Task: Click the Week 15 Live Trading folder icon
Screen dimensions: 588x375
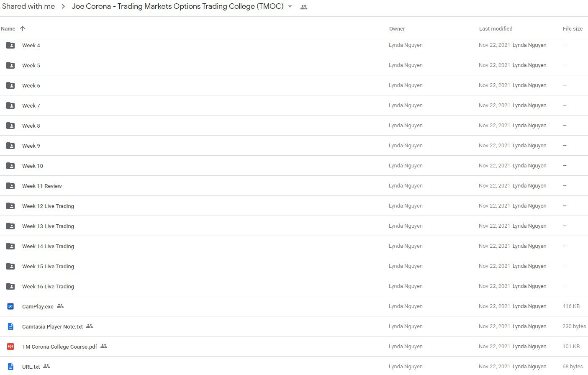Action: click(x=10, y=266)
